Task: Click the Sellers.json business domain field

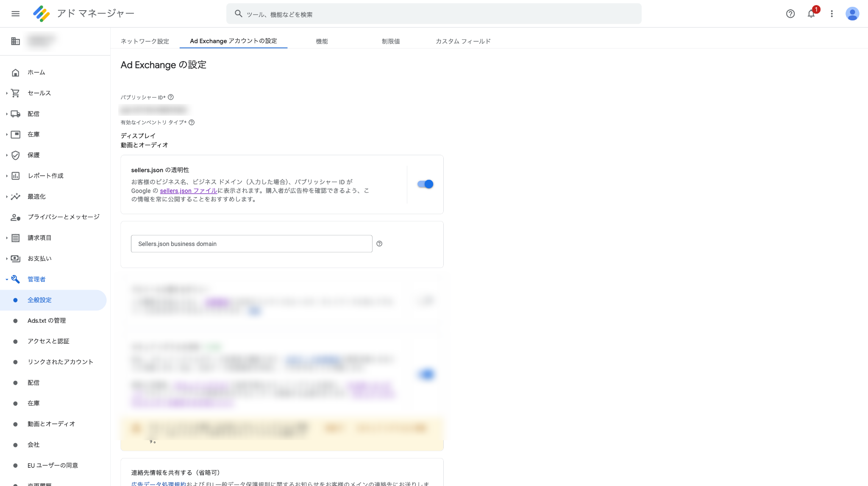Action: coord(252,244)
